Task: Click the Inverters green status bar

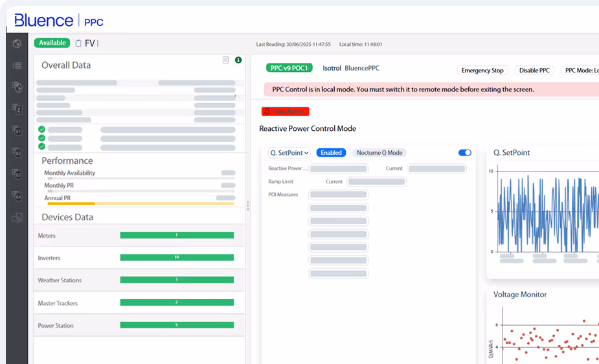Action: (177, 257)
